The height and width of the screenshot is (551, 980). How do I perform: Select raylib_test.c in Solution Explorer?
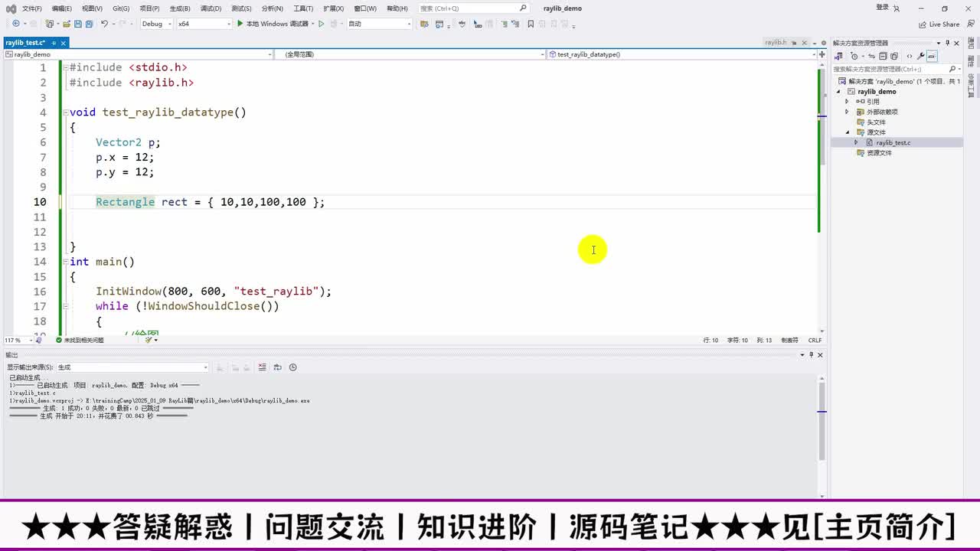tap(893, 143)
